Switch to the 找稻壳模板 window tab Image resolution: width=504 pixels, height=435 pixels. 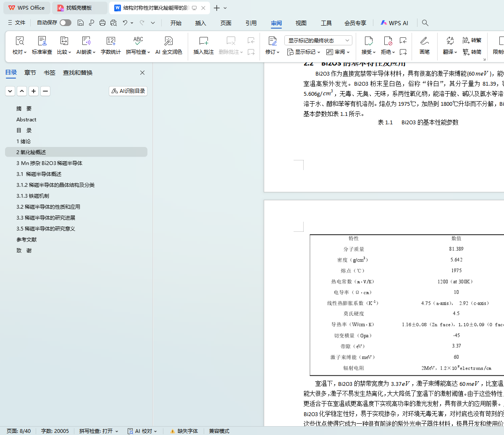click(x=79, y=8)
